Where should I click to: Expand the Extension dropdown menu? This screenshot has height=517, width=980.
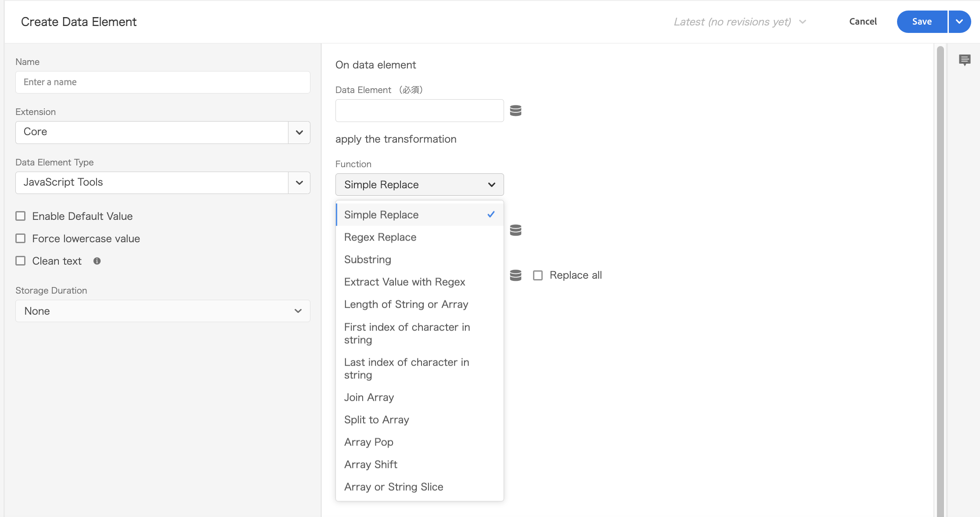point(299,132)
